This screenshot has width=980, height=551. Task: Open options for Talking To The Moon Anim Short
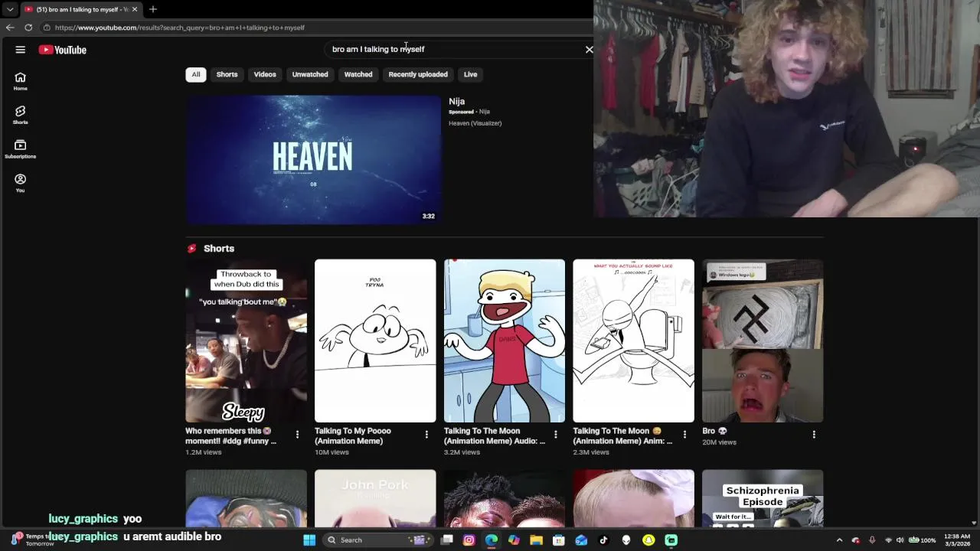[684, 435]
